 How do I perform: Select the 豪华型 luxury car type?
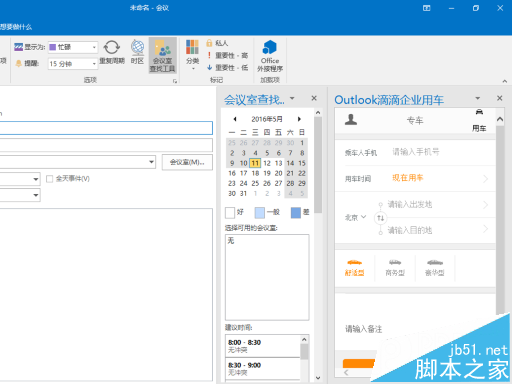(x=435, y=268)
